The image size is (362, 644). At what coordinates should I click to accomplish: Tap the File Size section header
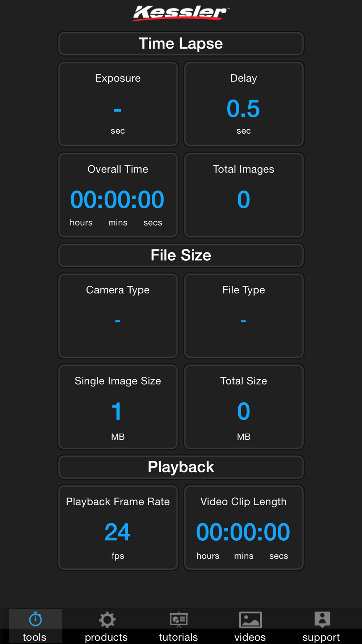[x=181, y=255]
